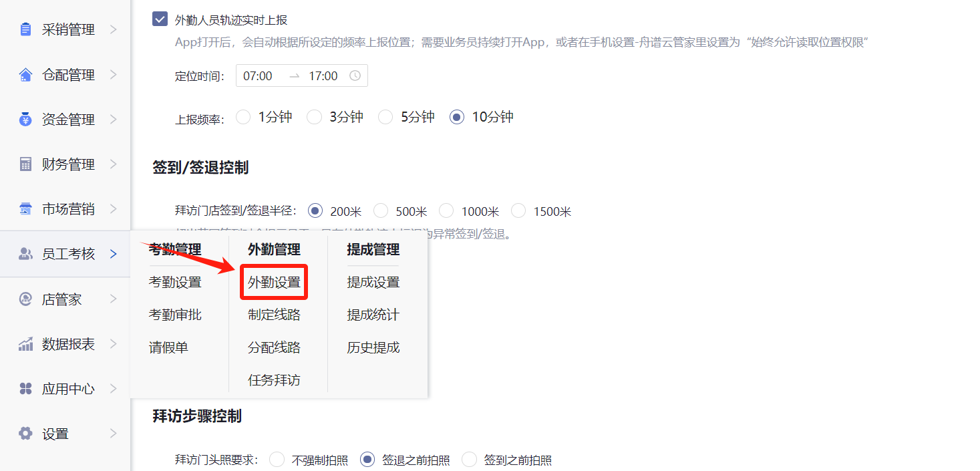Screen dimensions: 980x471
Task: Click the 采销管理 clipboard icon in sidebar
Action: coord(25,29)
